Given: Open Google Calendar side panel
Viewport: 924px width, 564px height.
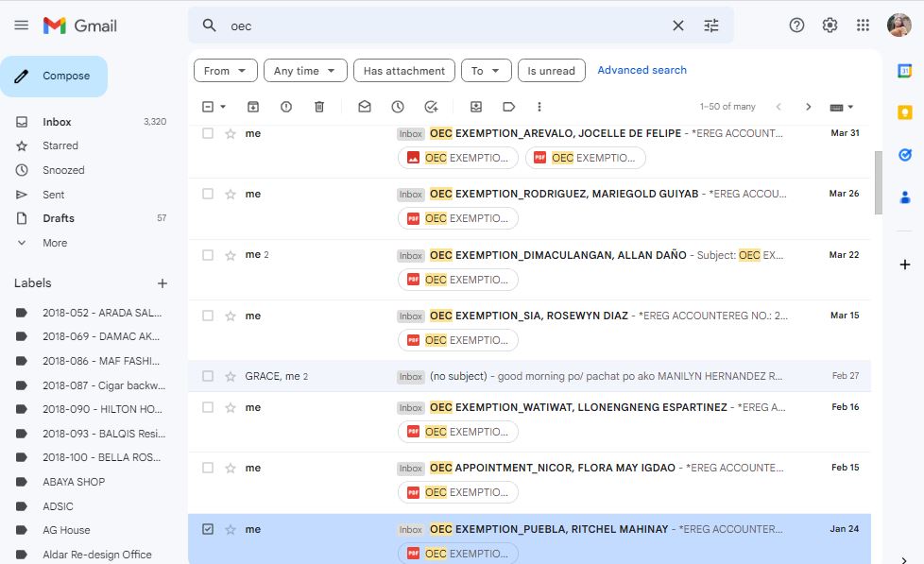Looking at the screenshot, I should tap(904, 71).
